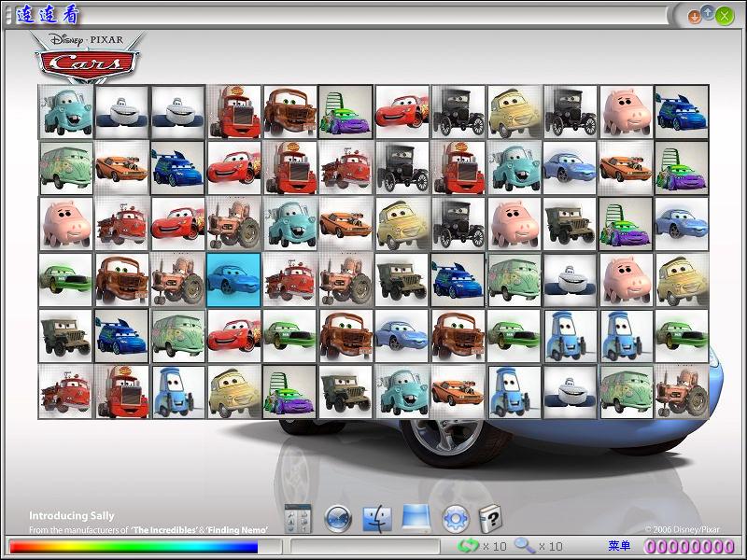Click Fillmore van tile between DJ and white car
This screenshot has width=747, height=560.
coord(514,279)
